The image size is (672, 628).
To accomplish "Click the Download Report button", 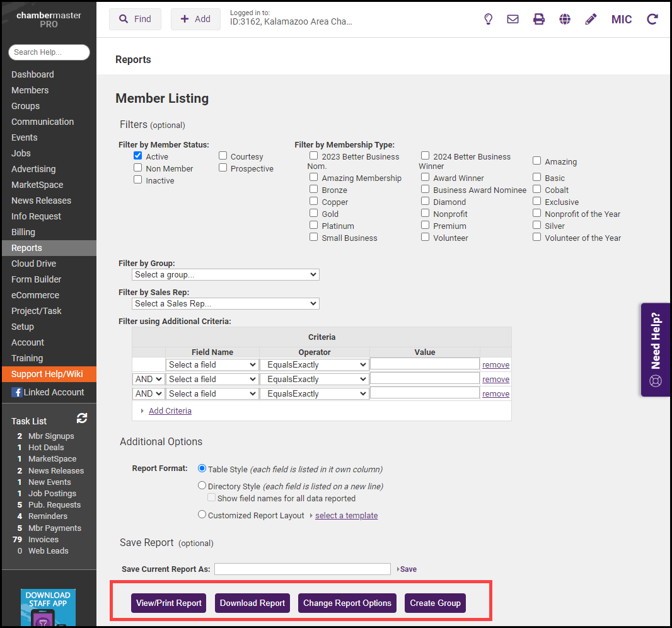I will [x=252, y=603].
